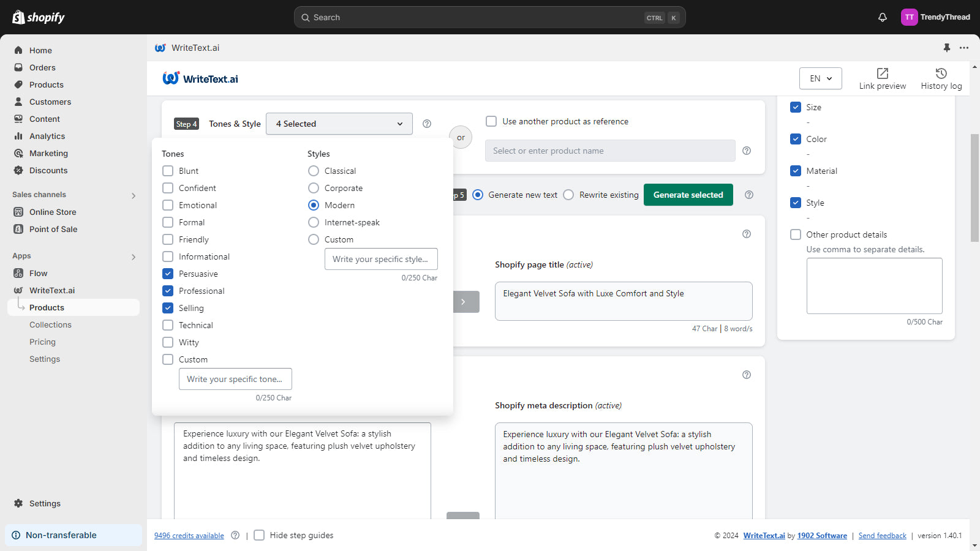Click the Point of Sale icon
980x551 pixels.
tap(18, 229)
